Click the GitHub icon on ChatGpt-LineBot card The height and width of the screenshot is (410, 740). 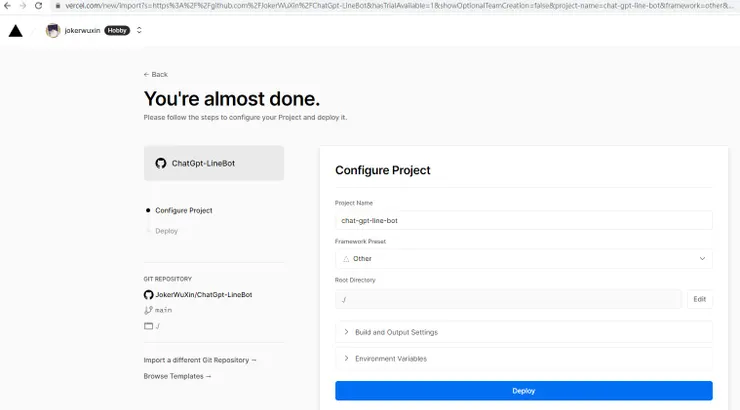tap(160, 163)
